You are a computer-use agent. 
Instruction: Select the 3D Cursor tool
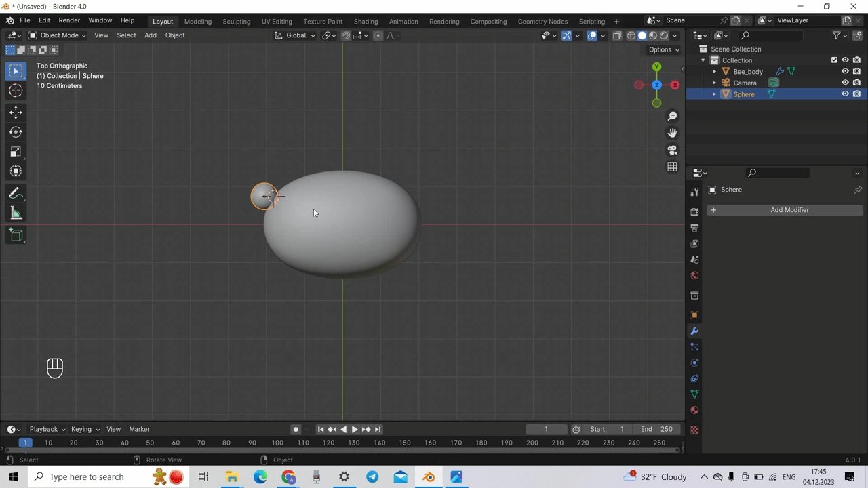[x=16, y=91]
